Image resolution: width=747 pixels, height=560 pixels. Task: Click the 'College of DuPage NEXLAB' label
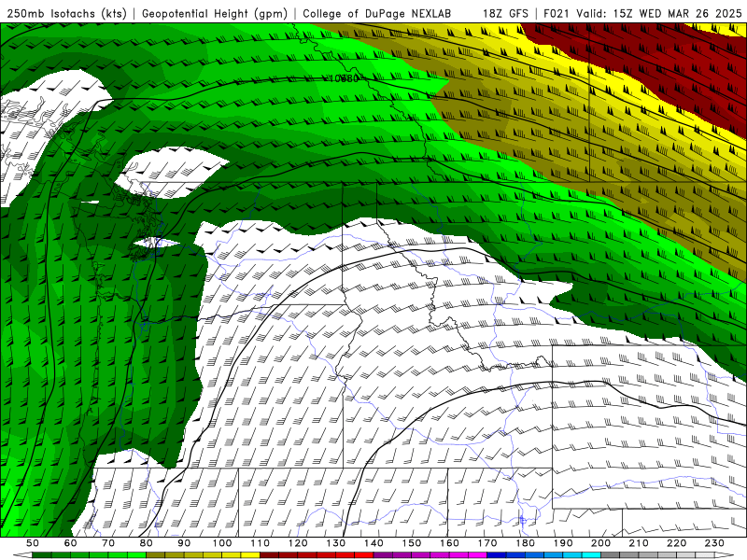[376, 13]
